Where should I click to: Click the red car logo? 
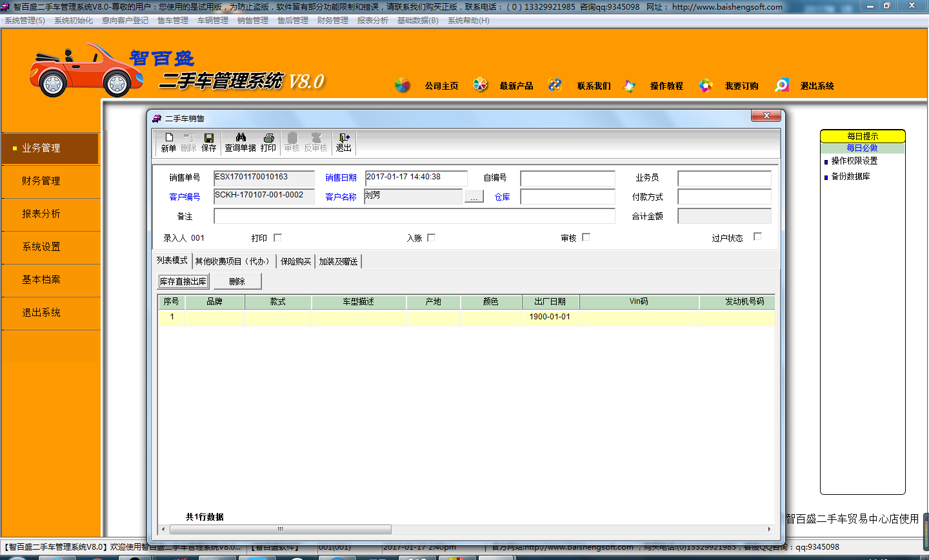tap(86, 70)
